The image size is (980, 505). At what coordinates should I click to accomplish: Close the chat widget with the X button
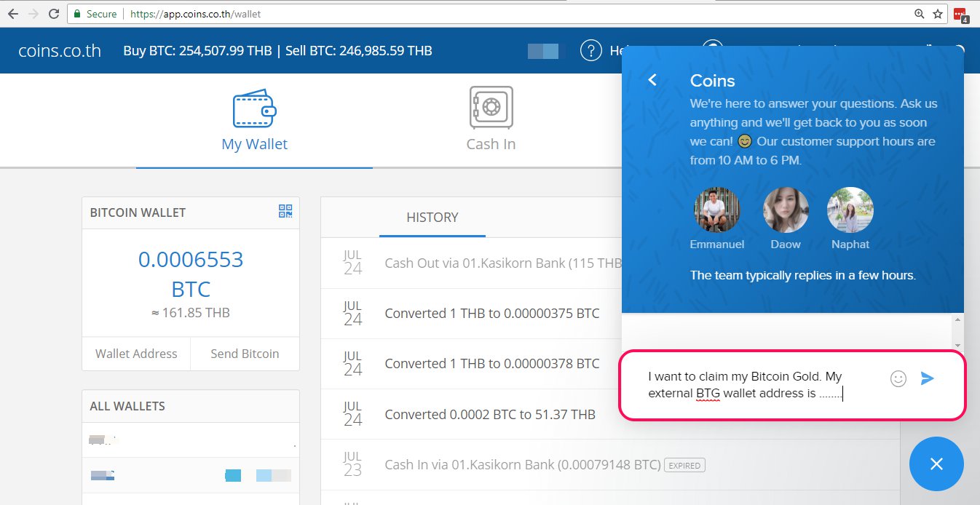pyautogui.click(x=936, y=464)
